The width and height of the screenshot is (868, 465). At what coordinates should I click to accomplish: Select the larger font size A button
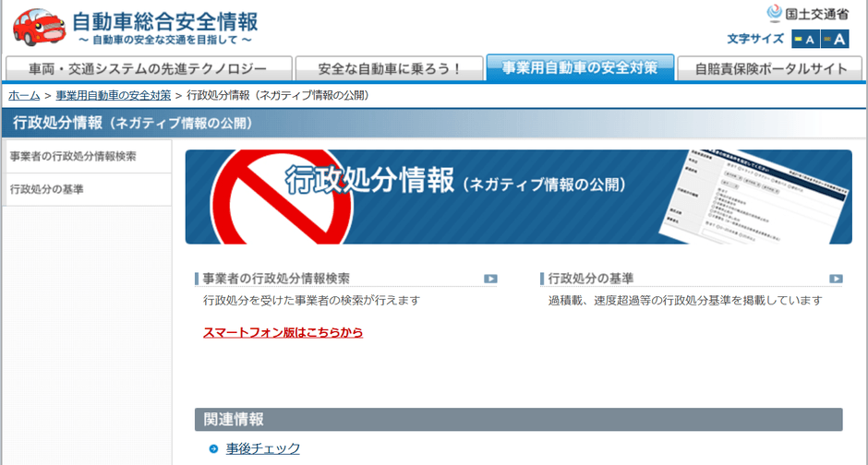835,40
